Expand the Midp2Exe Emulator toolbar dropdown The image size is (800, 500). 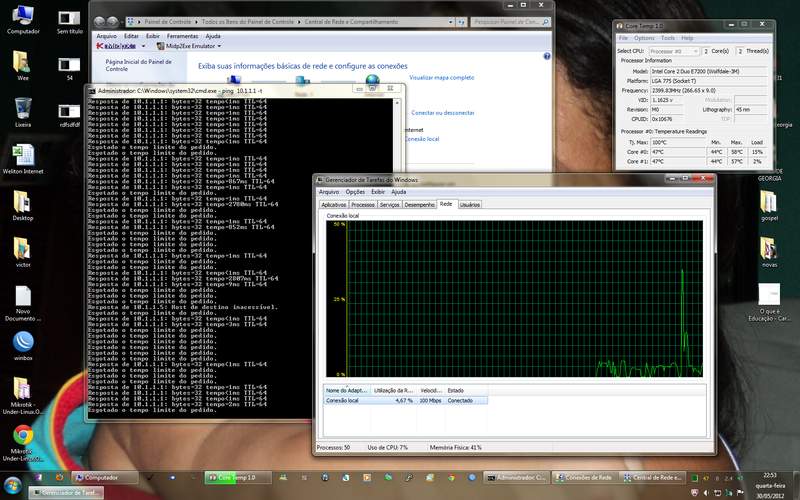[x=219, y=46]
